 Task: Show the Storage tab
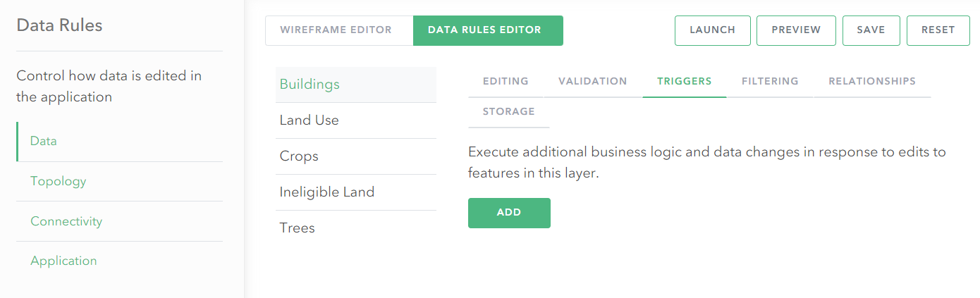509,112
